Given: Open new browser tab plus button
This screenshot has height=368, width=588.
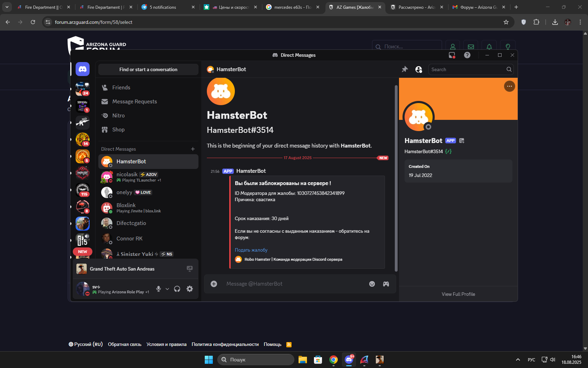Looking at the screenshot, I should coord(516,7).
